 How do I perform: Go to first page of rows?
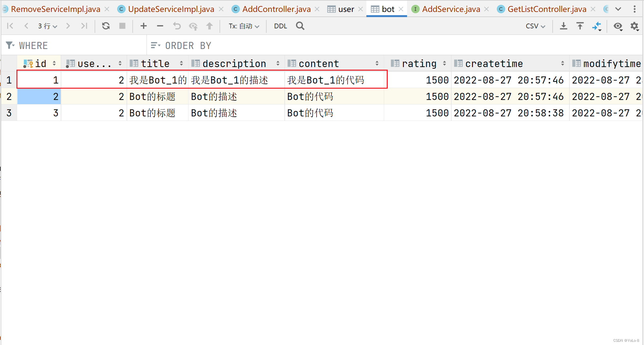10,26
